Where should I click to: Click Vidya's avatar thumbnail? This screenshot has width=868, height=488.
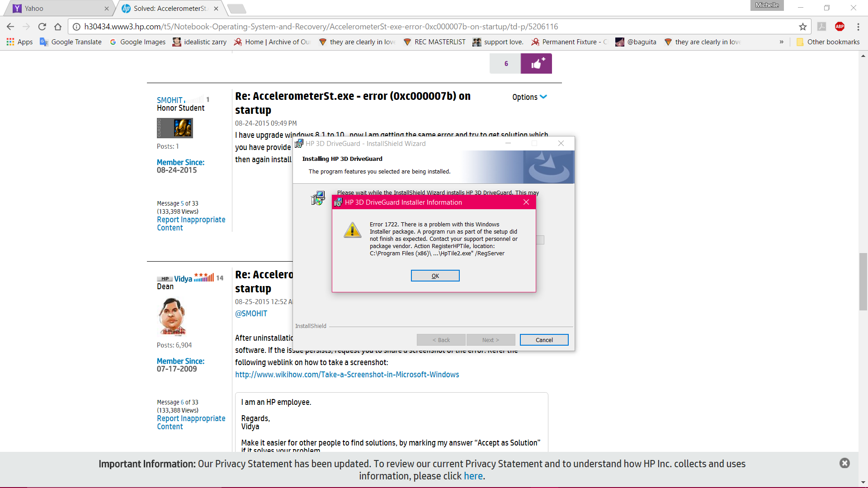tap(172, 316)
